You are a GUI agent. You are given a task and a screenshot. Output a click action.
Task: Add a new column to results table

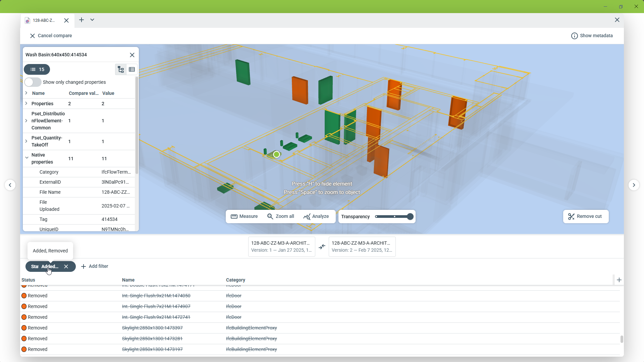click(619, 280)
